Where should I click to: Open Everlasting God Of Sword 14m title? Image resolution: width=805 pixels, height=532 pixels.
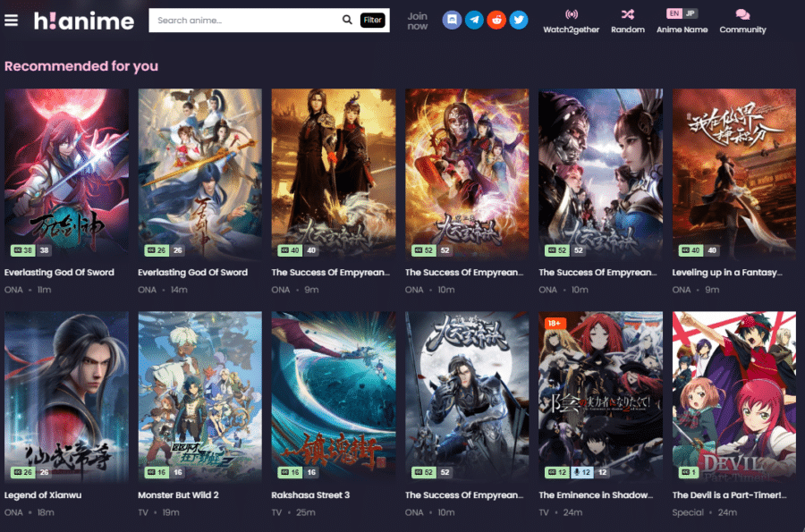192,273
